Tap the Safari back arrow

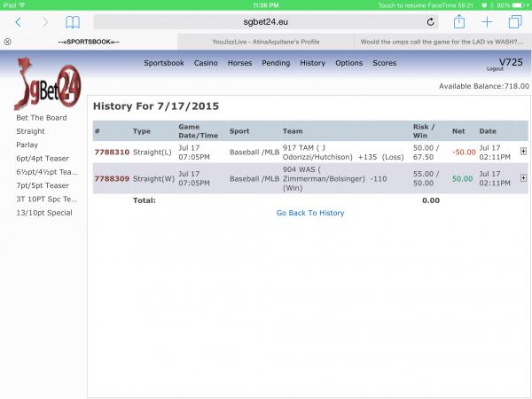(x=17, y=21)
